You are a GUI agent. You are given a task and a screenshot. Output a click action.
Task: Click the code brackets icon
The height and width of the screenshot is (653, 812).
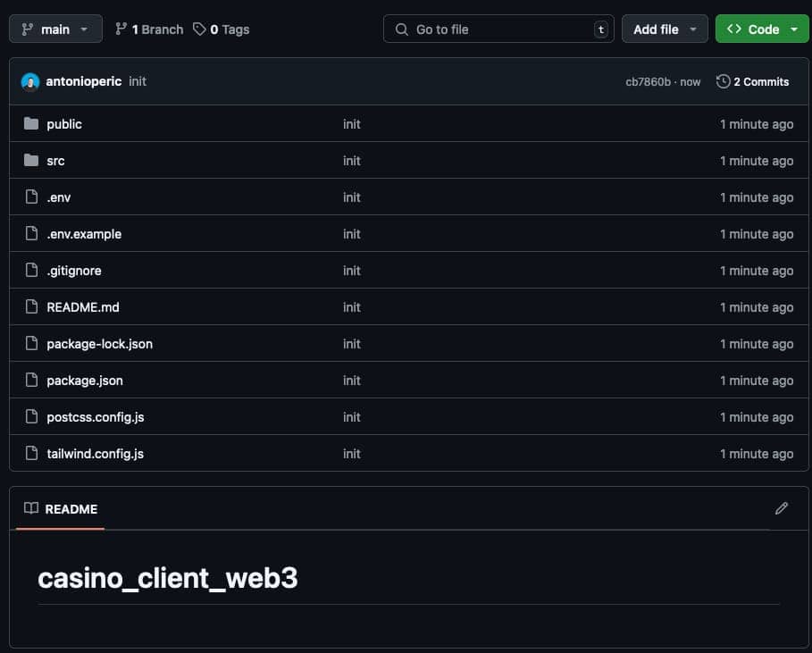pyautogui.click(x=733, y=29)
